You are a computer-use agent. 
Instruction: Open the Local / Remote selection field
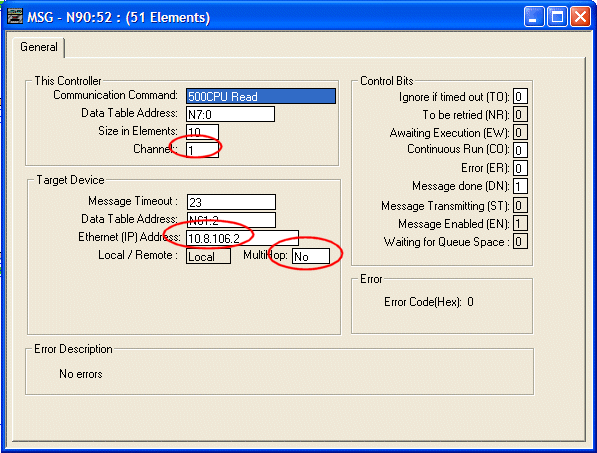coord(208,256)
